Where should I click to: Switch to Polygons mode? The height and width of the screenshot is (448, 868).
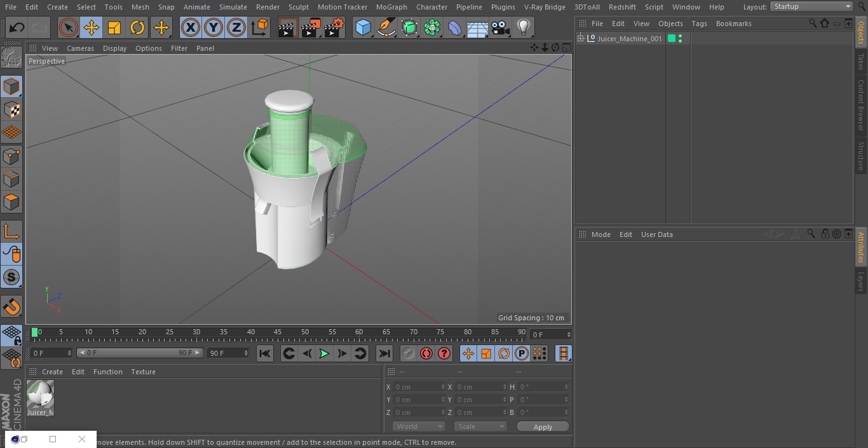pos(11,202)
